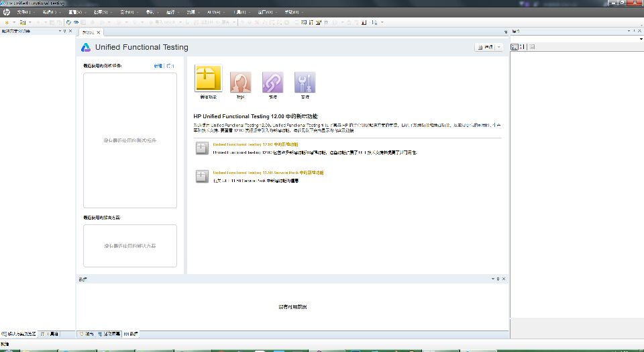Viewport: 644px width, 352px height.
Task: Click Unified Functional Testing 11.50 Service Pack link
Action: point(268,173)
